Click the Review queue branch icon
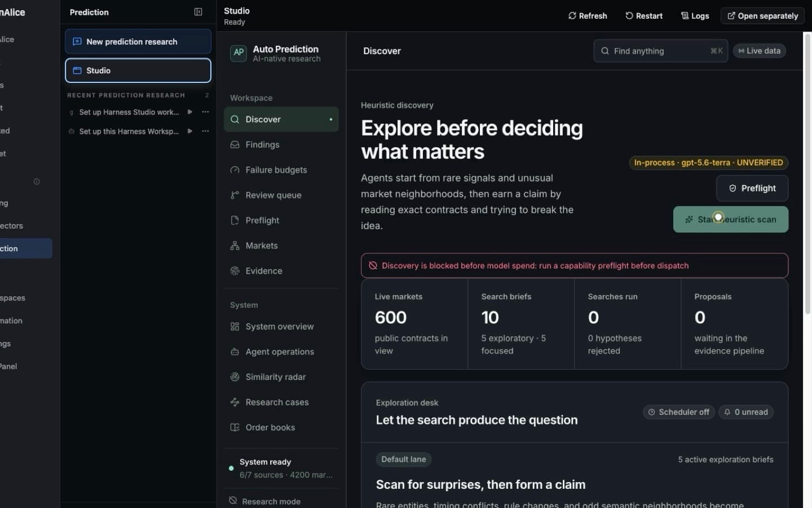Screen dimensions: 812x508 click(x=235, y=195)
